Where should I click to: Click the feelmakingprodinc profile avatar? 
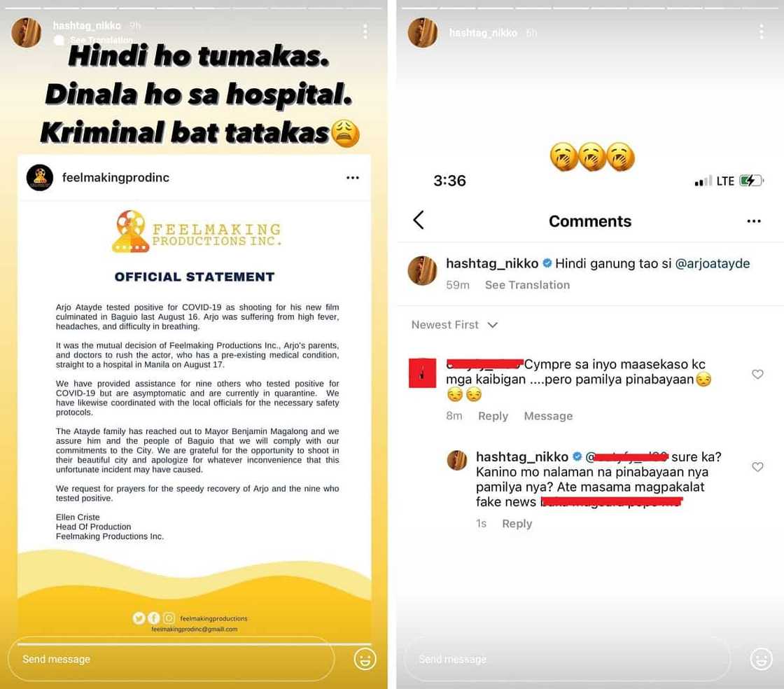point(40,177)
